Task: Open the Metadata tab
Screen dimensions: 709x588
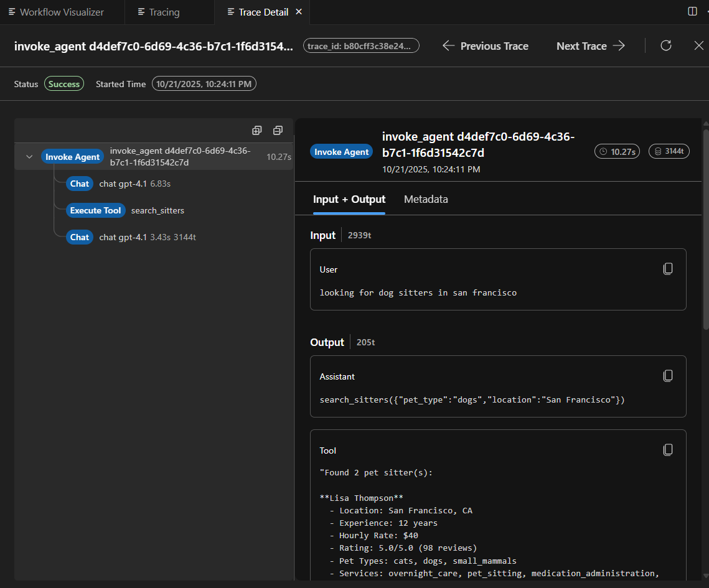Action: coord(426,199)
